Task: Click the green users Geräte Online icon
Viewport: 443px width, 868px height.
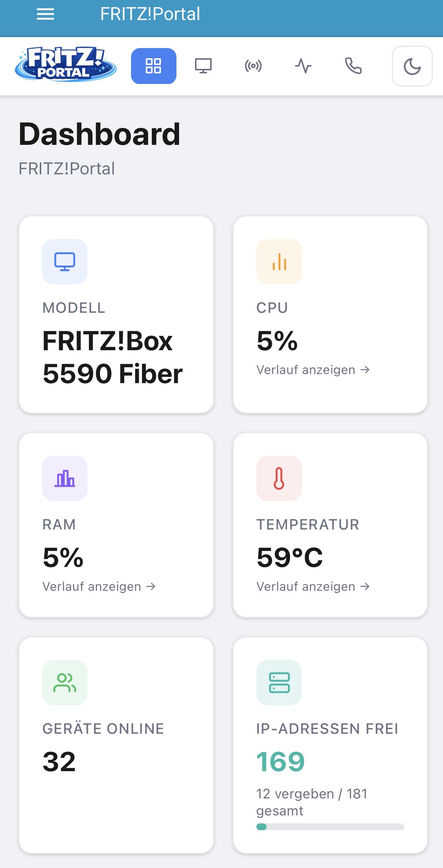Action: [x=65, y=683]
